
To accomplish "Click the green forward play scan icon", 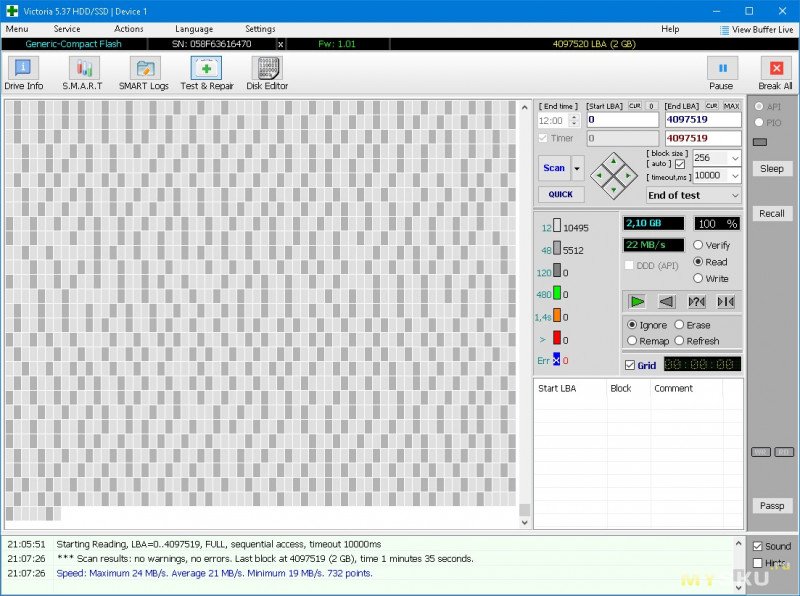I will (x=636, y=301).
